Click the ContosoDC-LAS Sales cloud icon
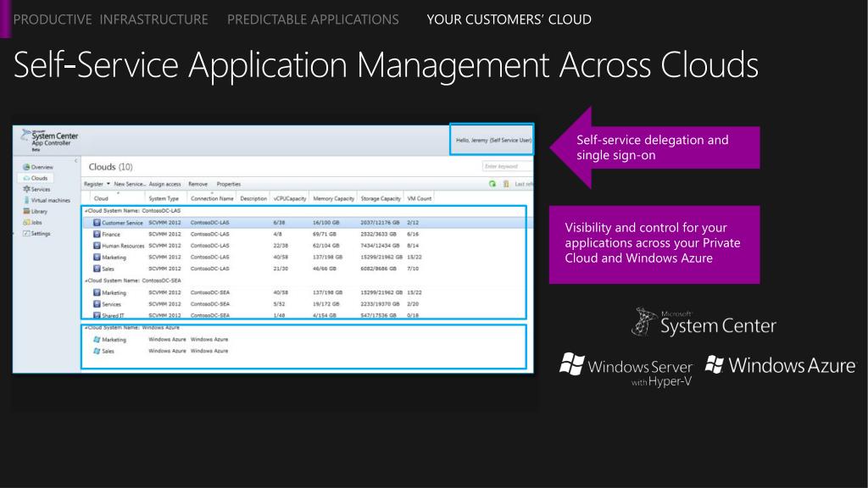 97,269
